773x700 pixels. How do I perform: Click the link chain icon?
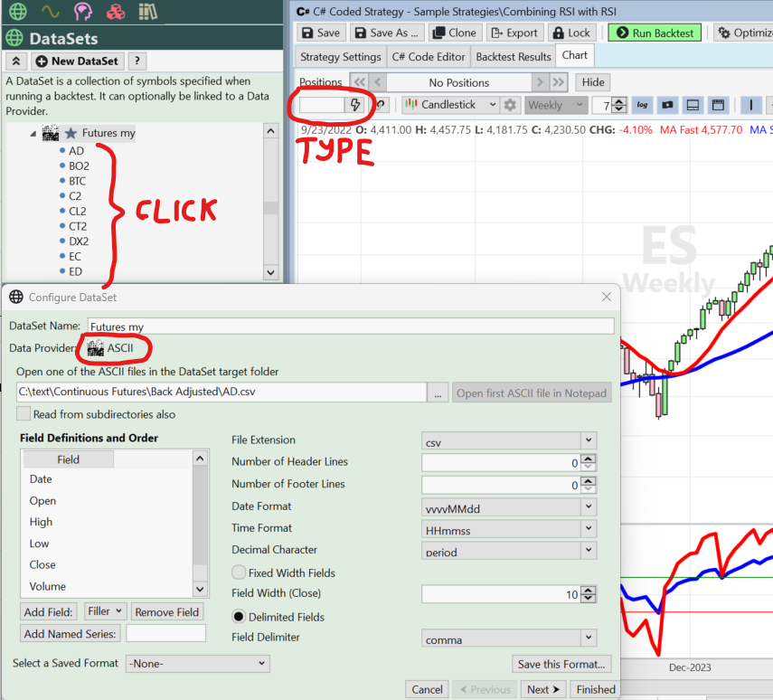pos(381,105)
